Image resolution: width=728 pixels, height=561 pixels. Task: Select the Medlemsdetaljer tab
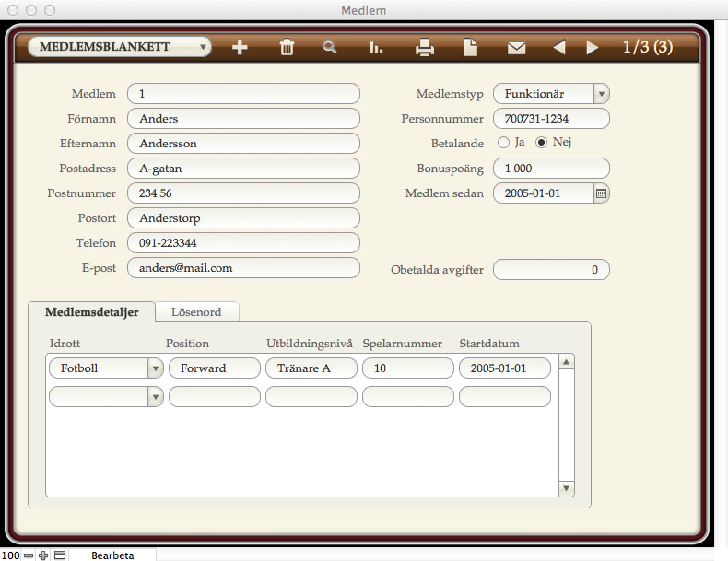pyautogui.click(x=92, y=312)
